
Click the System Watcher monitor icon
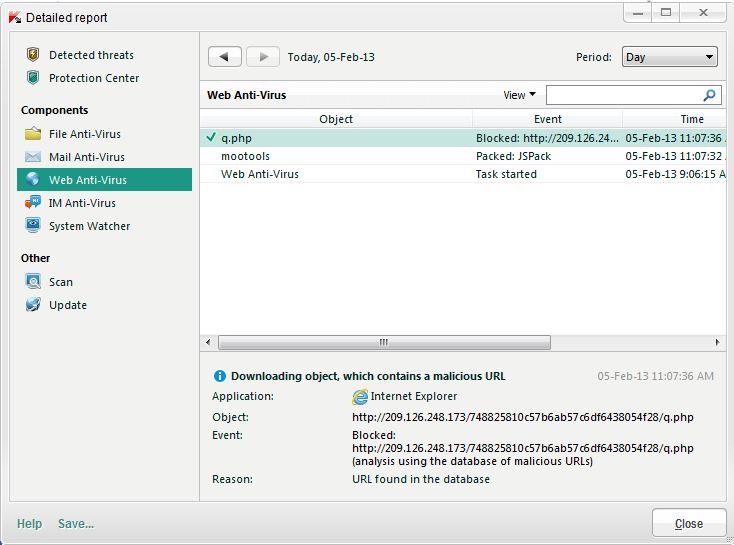pyautogui.click(x=33, y=226)
